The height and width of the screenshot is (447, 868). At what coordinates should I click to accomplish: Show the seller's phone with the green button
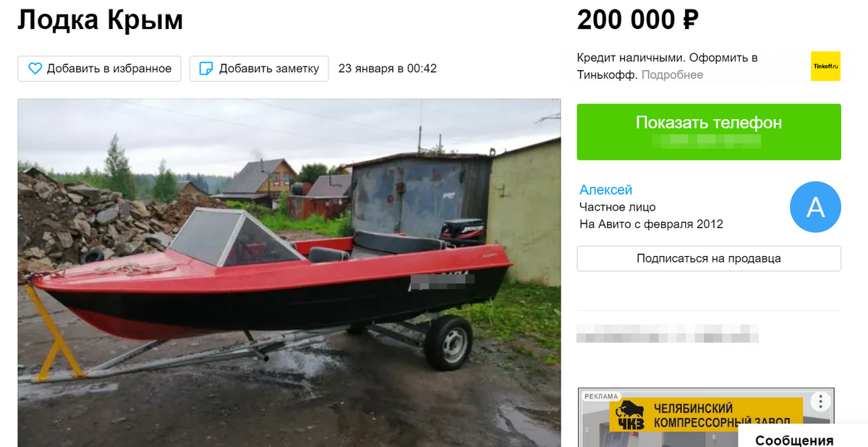[x=709, y=132]
